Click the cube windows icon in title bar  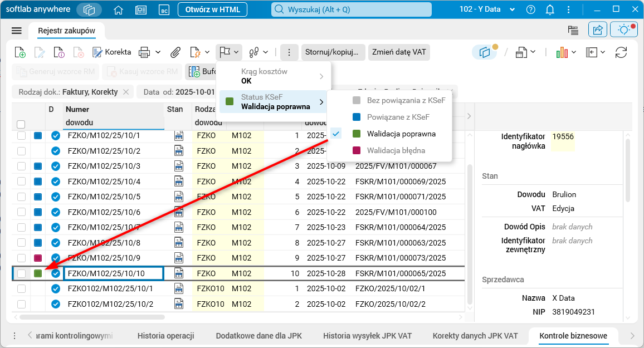[89, 9]
